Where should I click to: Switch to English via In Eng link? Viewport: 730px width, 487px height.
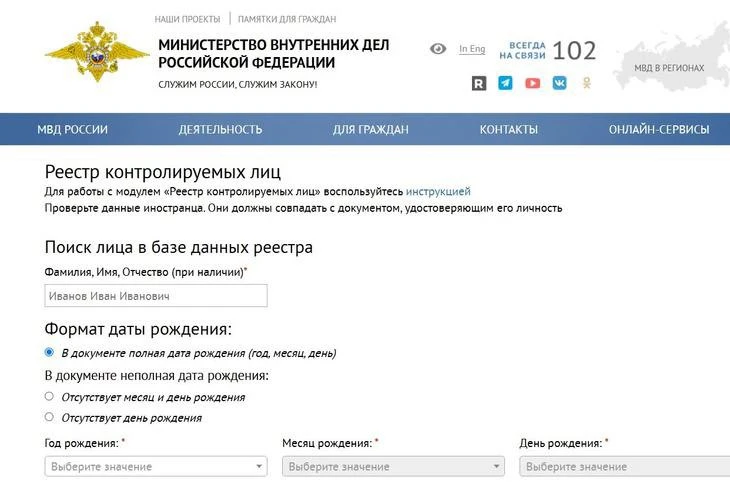(472, 49)
